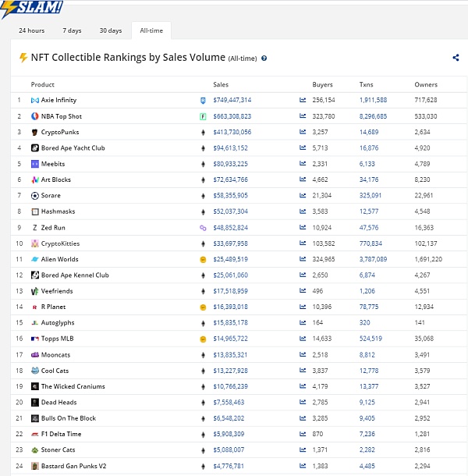468x476 pixels.
Task: Open the Bastard Gan Punks V2 link
Action: [x=74, y=466]
